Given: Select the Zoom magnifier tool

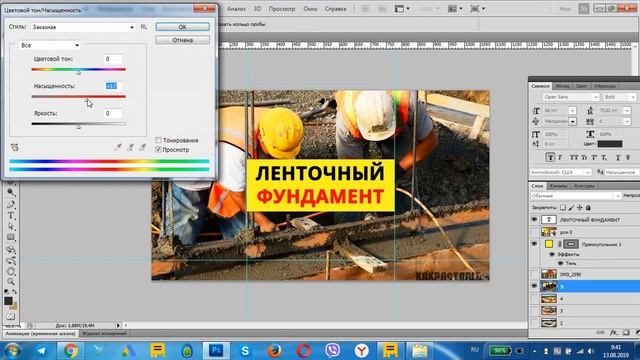Looking at the screenshot, I should [x=11, y=282].
